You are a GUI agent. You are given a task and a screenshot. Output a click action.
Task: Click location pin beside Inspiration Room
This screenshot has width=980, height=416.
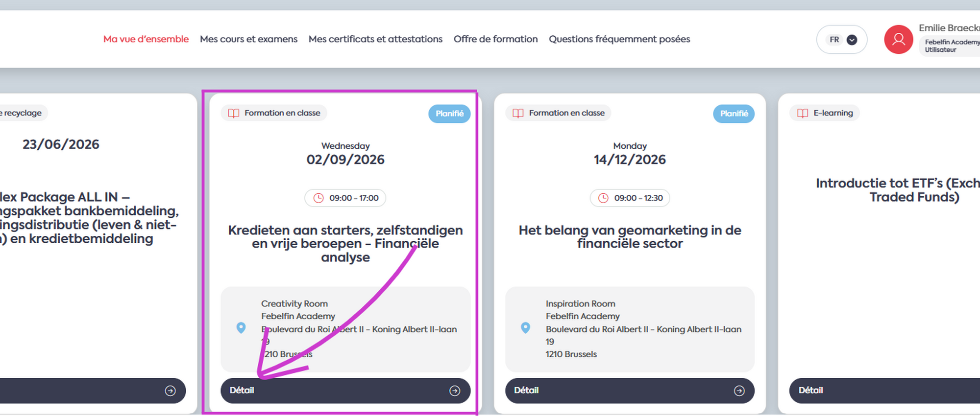click(x=525, y=327)
